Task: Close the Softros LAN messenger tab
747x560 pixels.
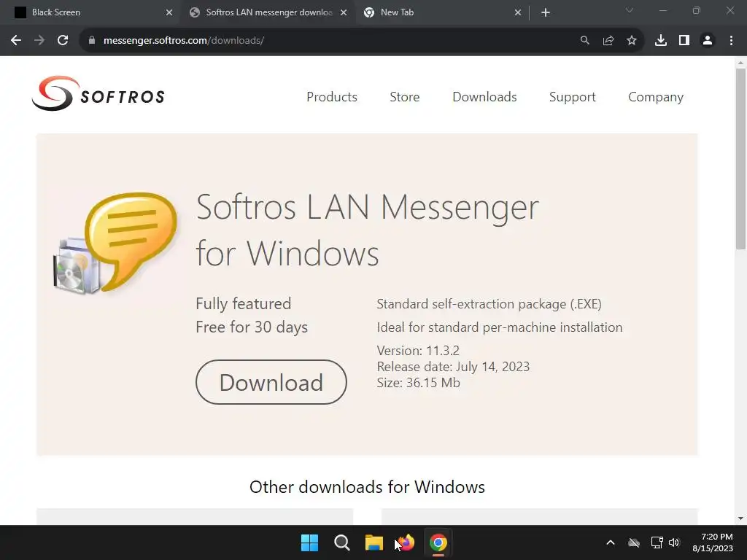Action: click(344, 12)
